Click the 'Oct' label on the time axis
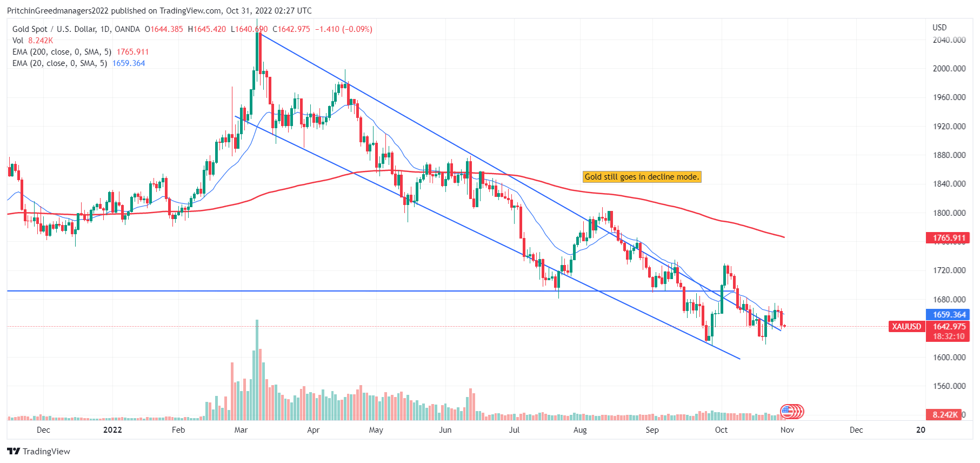 (x=721, y=430)
